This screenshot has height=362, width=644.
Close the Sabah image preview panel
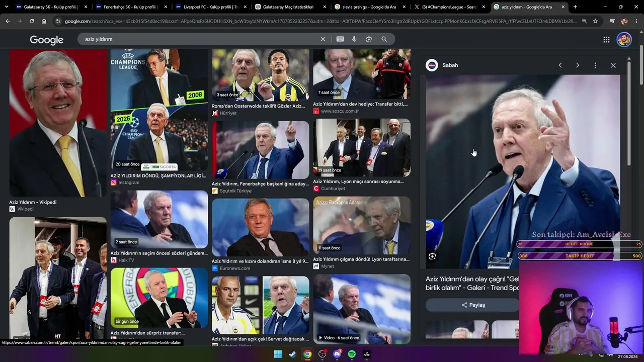click(x=613, y=65)
